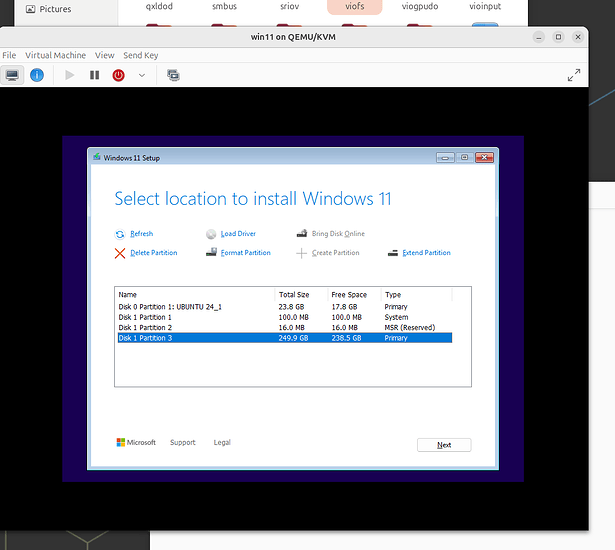Select the Disk 1 Partition 3 row
The width and height of the screenshot is (615, 550).
(x=285, y=338)
